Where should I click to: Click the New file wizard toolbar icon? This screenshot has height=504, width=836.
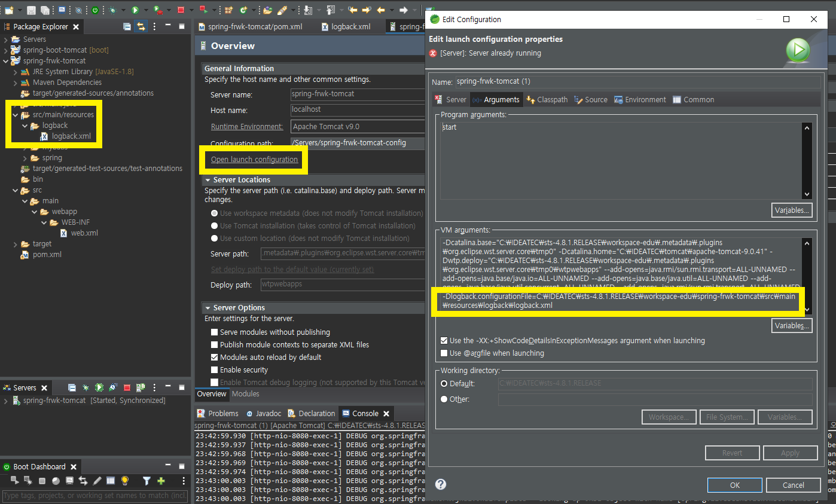8,10
